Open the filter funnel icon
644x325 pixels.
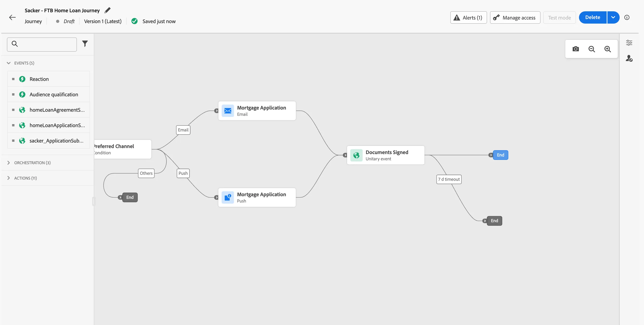(x=85, y=44)
